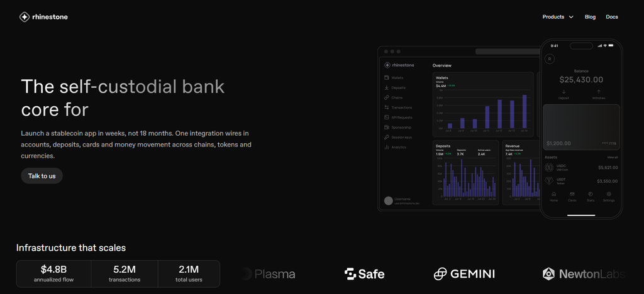Click the 3.7K deposits count value
The image size is (644, 294).
[460, 154]
